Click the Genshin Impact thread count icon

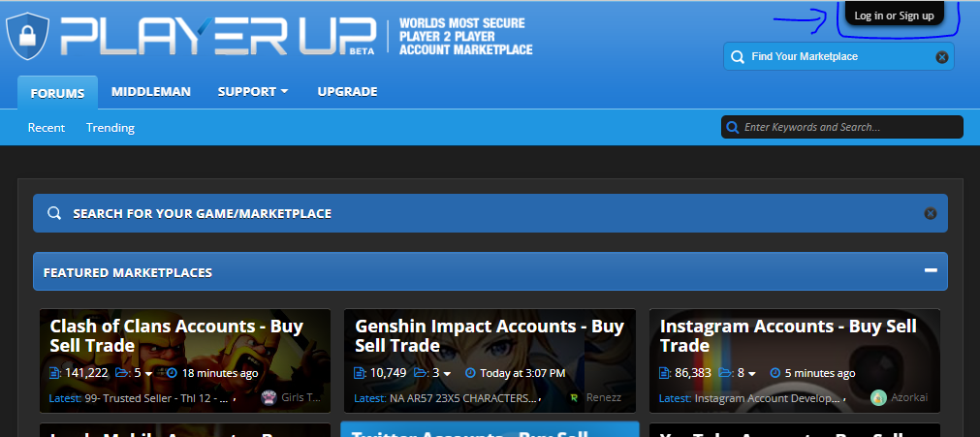[x=360, y=373]
